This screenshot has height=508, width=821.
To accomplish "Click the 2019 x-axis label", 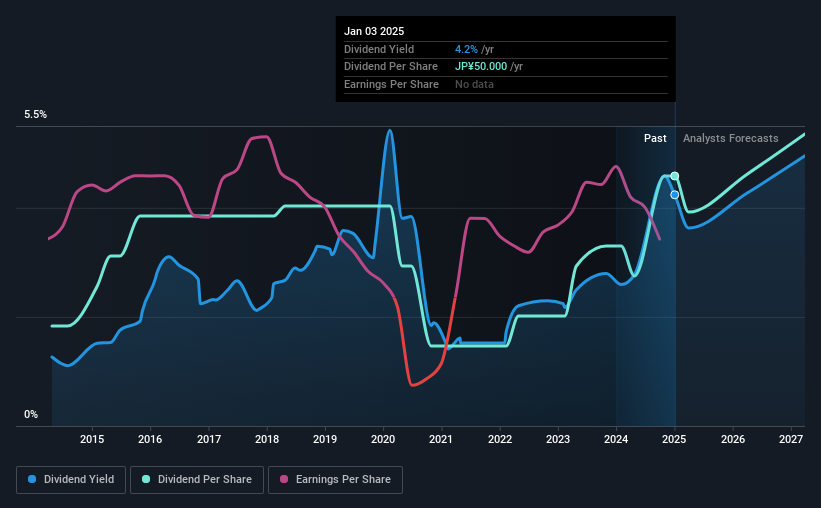I will point(325,439).
